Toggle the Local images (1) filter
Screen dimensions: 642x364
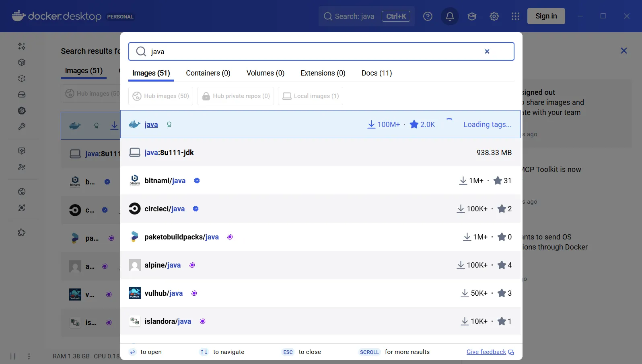[310, 96]
